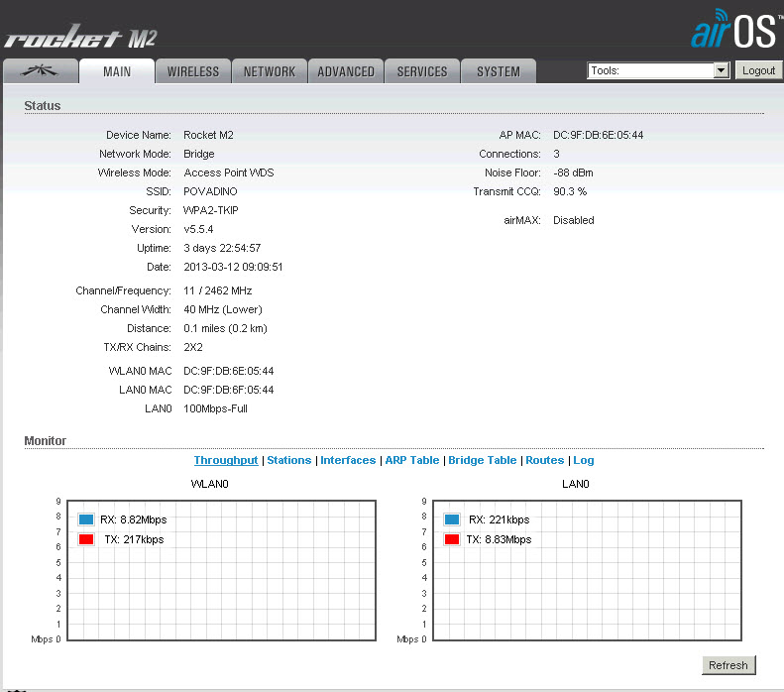
Task: Open the SYSTEM tab
Action: pyautogui.click(x=499, y=71)
